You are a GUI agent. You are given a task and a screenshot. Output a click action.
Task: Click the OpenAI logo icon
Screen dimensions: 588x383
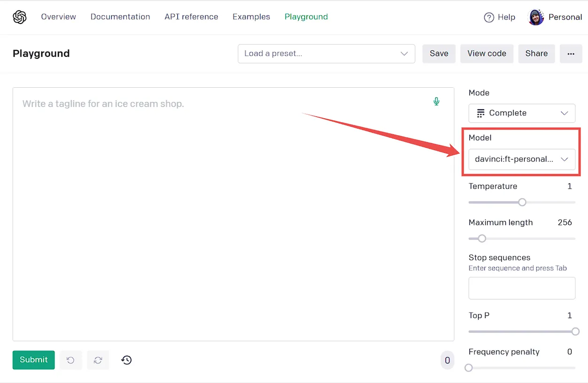pyautogui.click(x=20, y=17)
